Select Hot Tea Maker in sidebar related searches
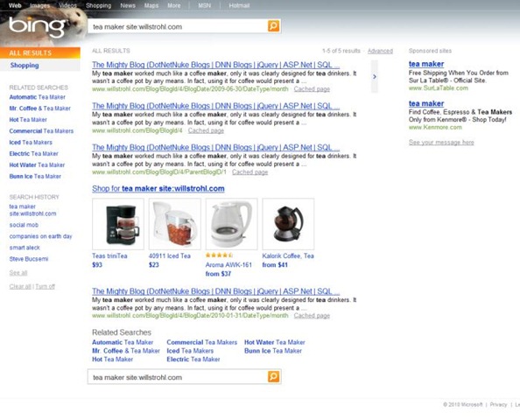This screenshot has height=420, width=520. [28, 120]
